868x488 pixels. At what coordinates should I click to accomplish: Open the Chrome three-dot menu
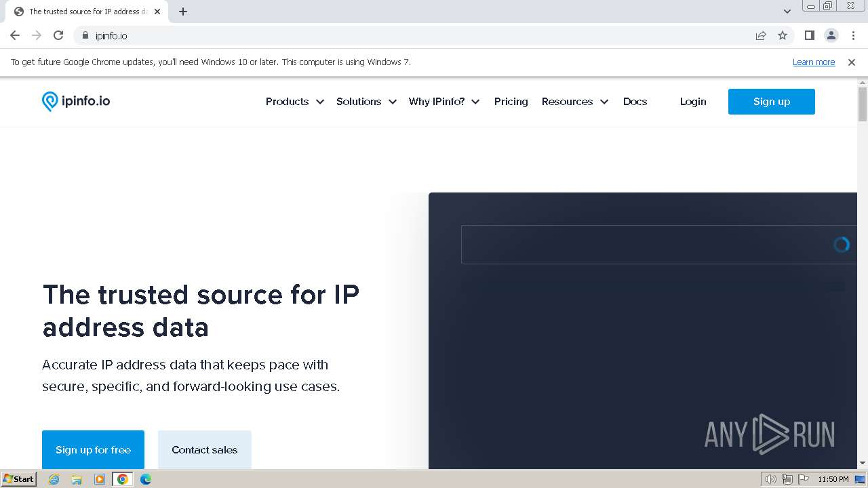(852, 36)
